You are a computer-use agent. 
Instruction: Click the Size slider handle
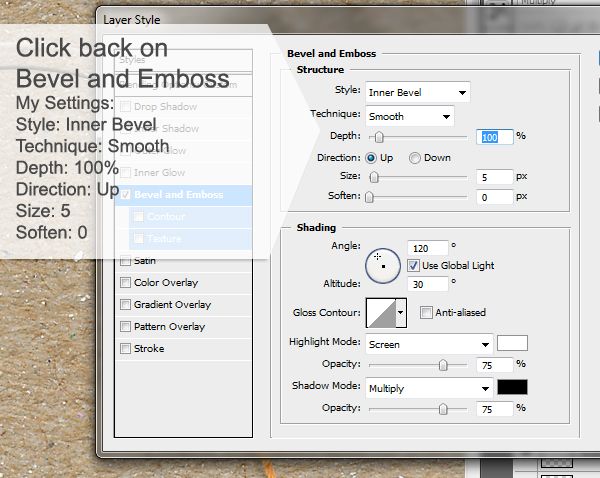click(374, 177)
